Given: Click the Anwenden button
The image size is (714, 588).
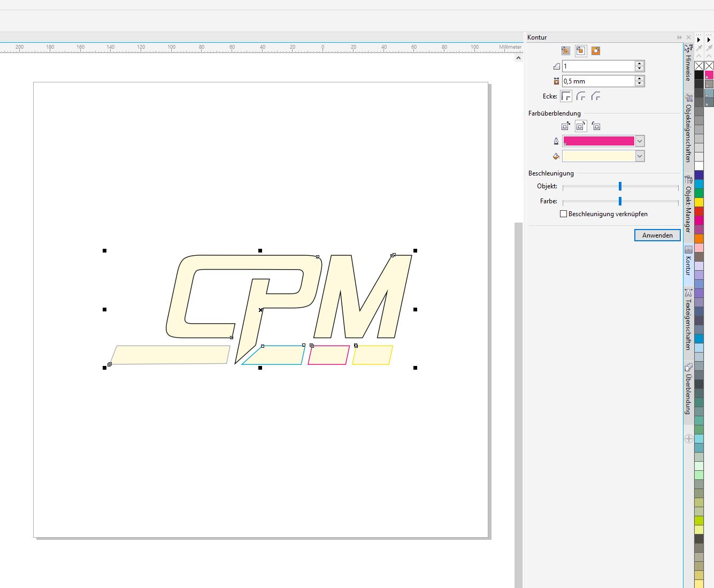Looking at the screenshot, I should (x=657, y=235).
